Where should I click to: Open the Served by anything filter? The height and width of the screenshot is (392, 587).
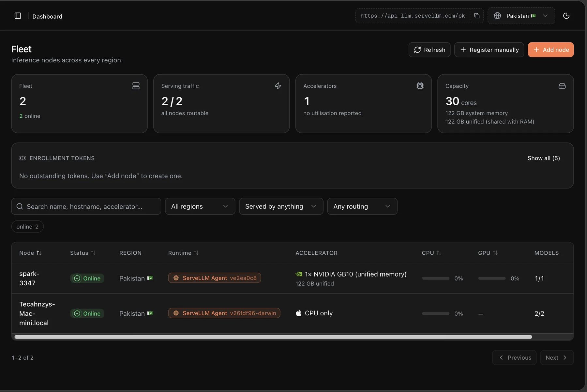pos(281,206)
